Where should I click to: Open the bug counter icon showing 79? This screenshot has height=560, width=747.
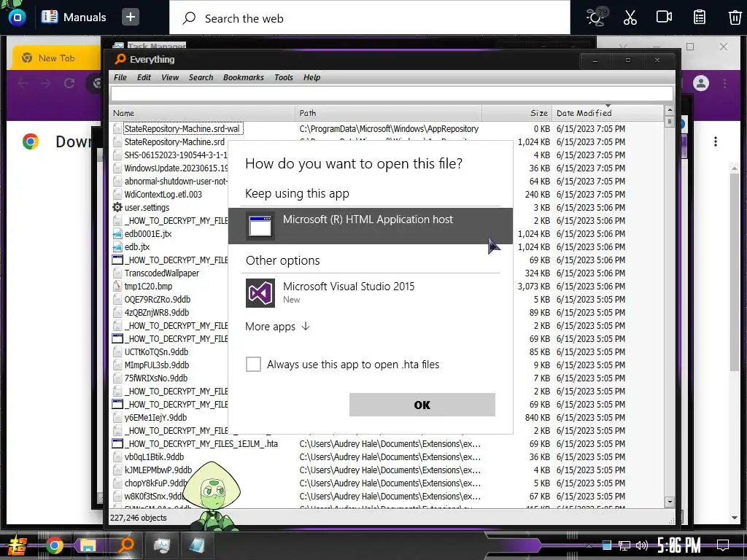pyautogui.click(x=596, y=17)
